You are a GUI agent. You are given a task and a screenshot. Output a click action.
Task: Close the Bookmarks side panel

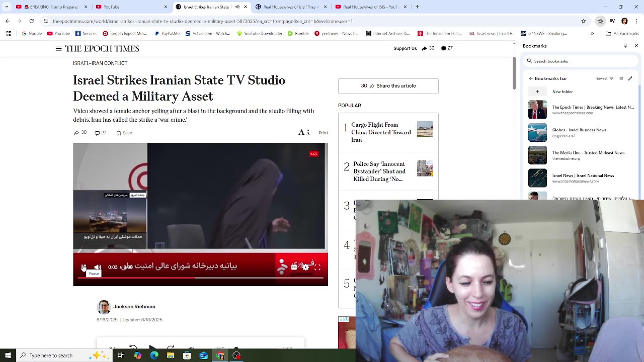636,46
